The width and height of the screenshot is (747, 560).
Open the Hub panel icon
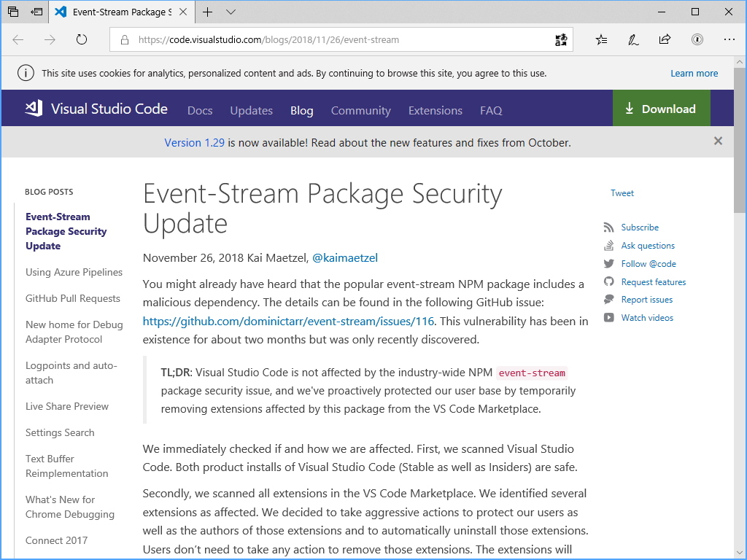coord(697,39)
